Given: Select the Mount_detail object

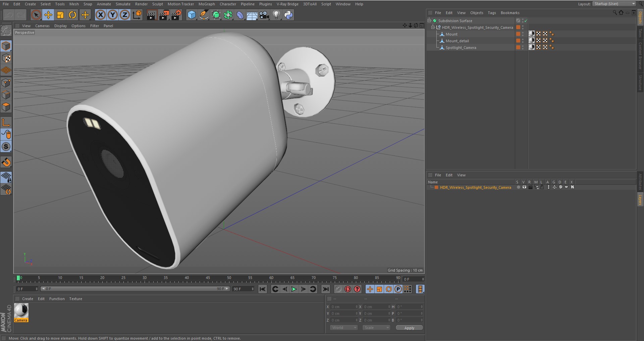Looking at the screenshot, I should (x=457, y=41).
